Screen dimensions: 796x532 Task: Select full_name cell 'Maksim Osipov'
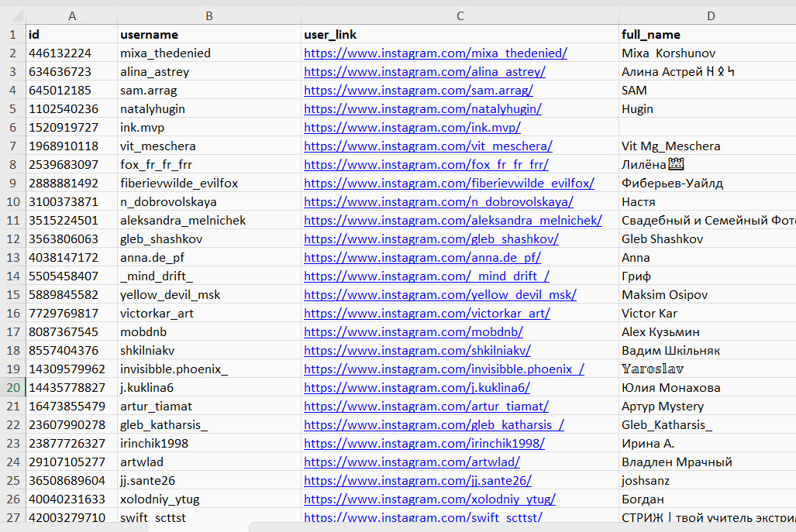708,295
